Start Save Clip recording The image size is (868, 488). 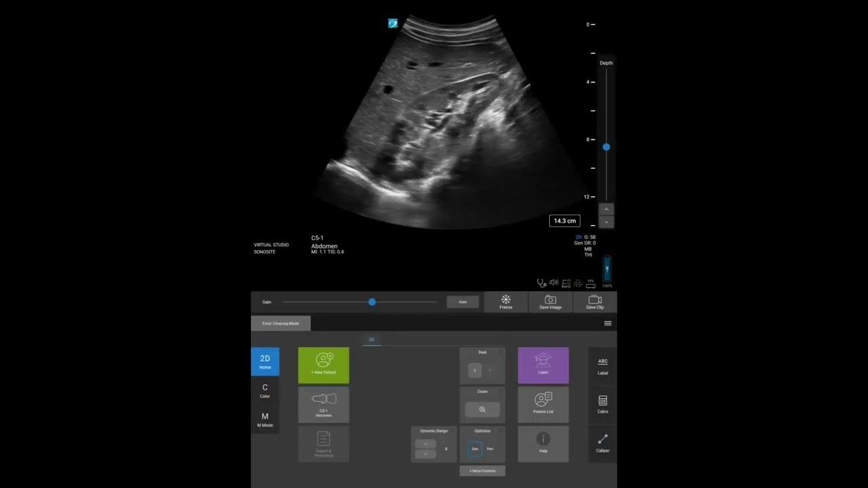(595, 302)
